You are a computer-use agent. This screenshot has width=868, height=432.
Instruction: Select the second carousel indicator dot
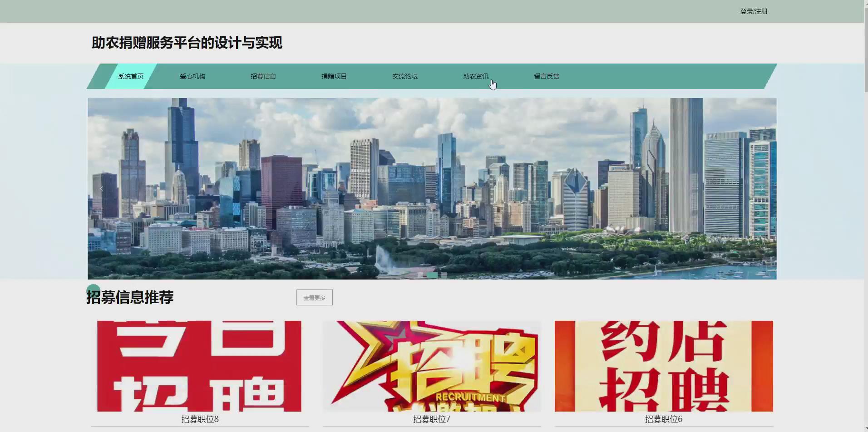click(x=432, y=275)
